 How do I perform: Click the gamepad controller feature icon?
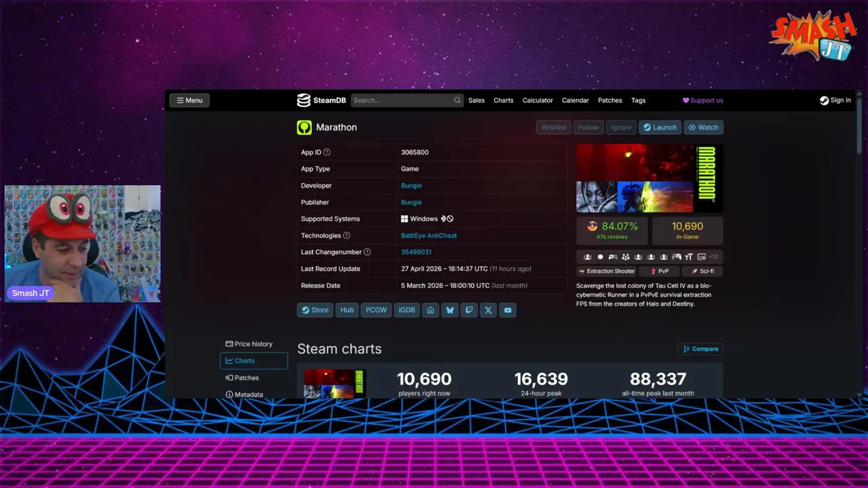[676, 257]
